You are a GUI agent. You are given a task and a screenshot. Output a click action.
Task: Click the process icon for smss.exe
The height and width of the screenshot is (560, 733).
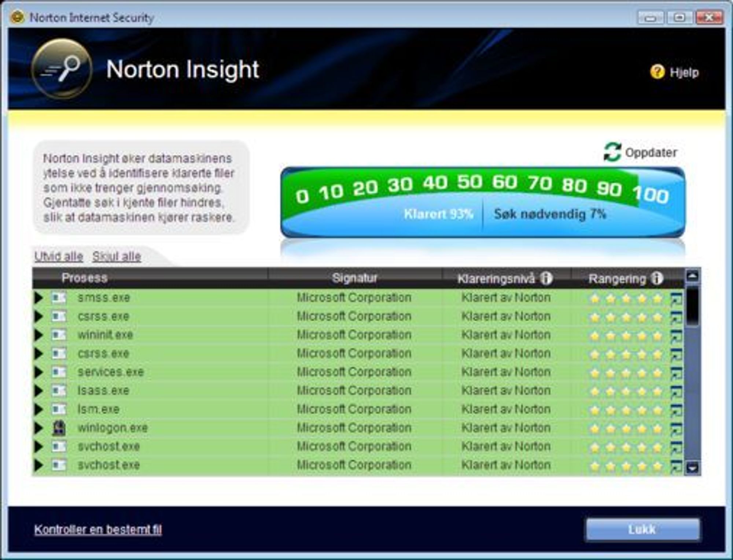pyautogui.click(x=59, y=297)
